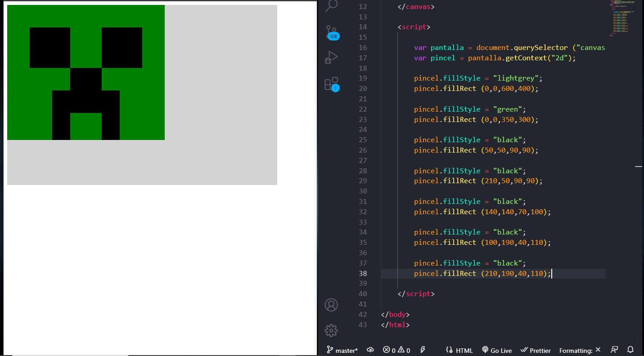
Task: Open the notifications bell icon
Action: tap(630, 350)
